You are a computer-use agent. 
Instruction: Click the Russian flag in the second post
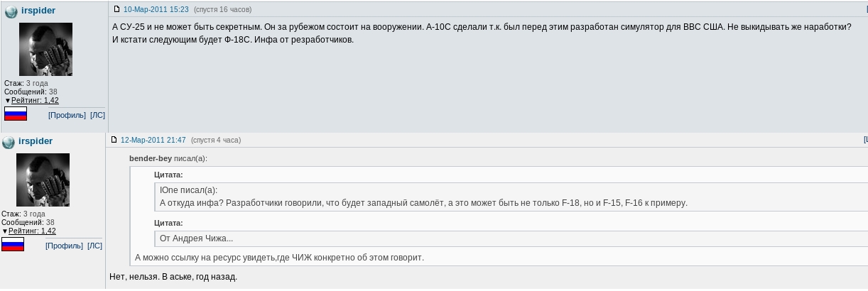pyautogui.click(x=13, y=244)
